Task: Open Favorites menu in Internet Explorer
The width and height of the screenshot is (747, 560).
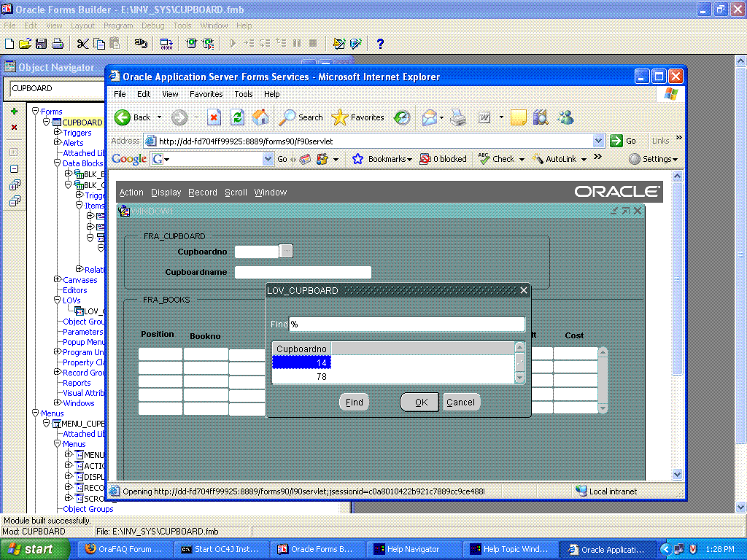Action: 206,94
